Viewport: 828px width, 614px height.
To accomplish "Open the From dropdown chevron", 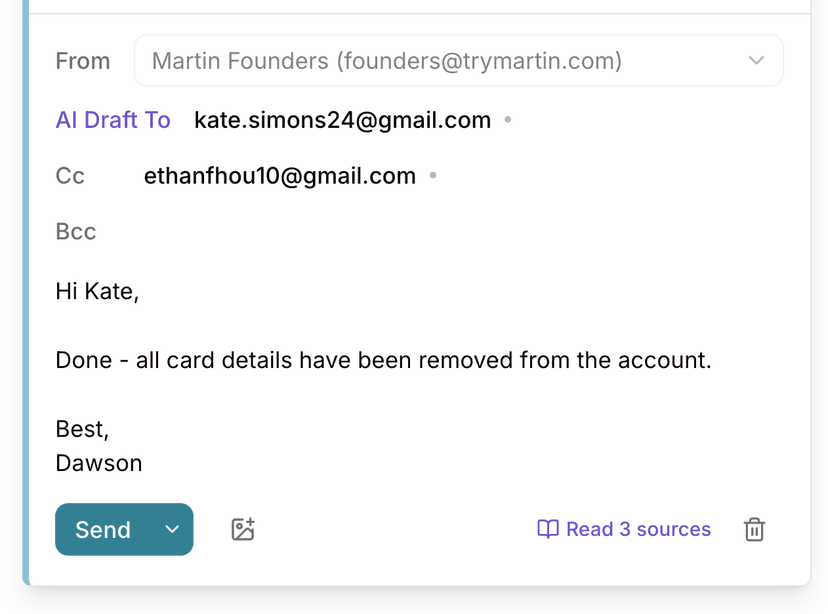I will [x=757, y=61].
